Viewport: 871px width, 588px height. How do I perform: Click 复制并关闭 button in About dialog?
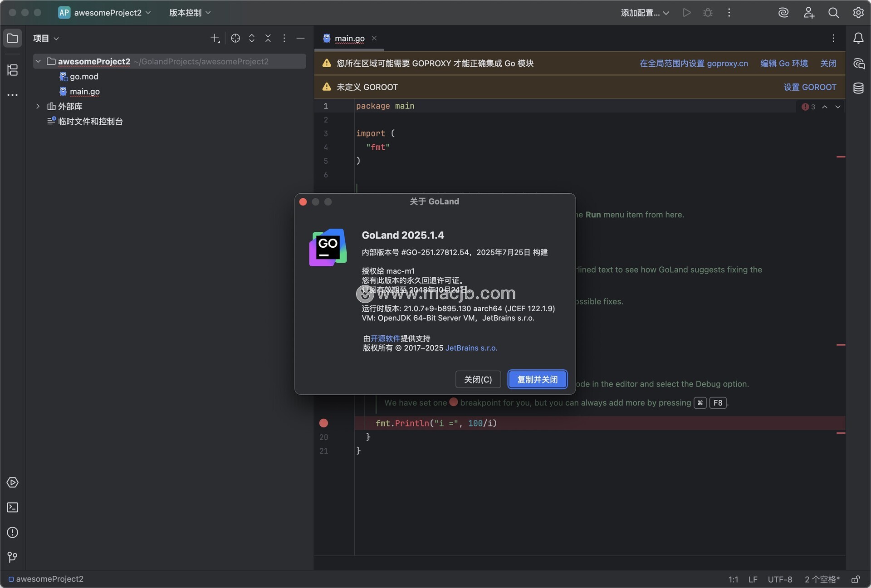(538, 379)
